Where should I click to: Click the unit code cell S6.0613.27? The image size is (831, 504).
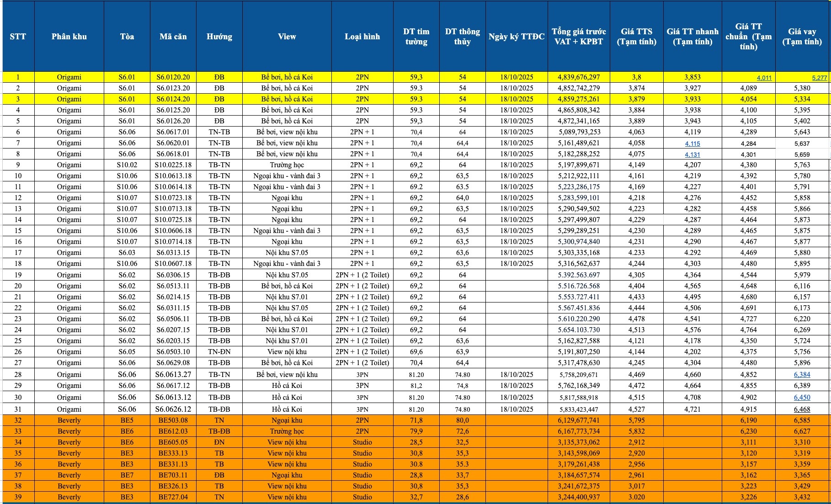pyautogui.click(x=173, y=375)
